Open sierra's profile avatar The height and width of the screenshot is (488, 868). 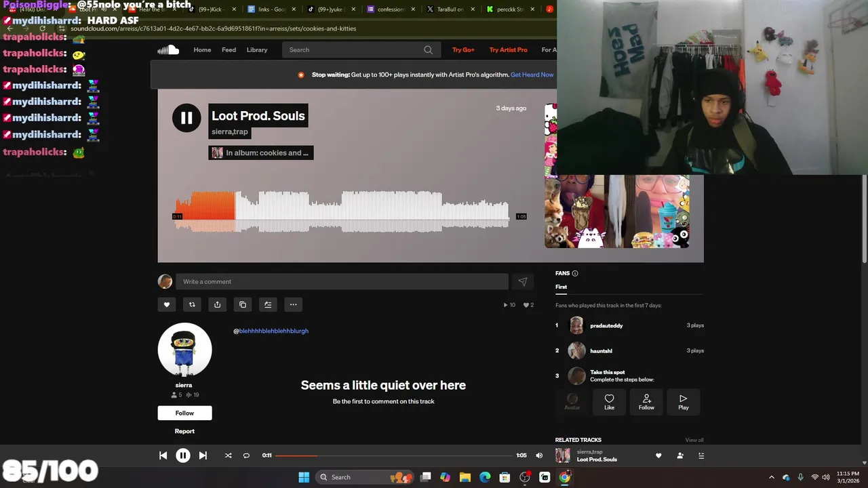pos(184,350)
